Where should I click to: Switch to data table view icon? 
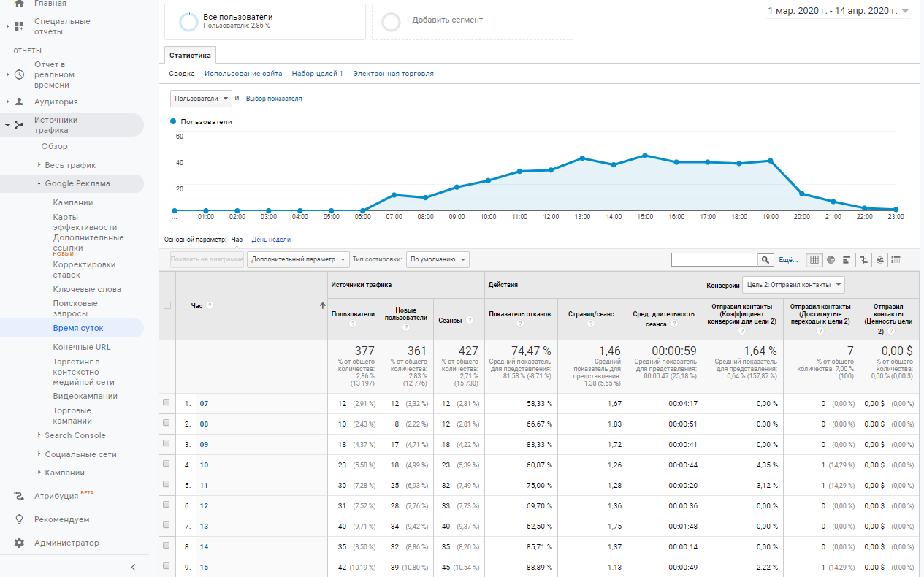point(814,259)
